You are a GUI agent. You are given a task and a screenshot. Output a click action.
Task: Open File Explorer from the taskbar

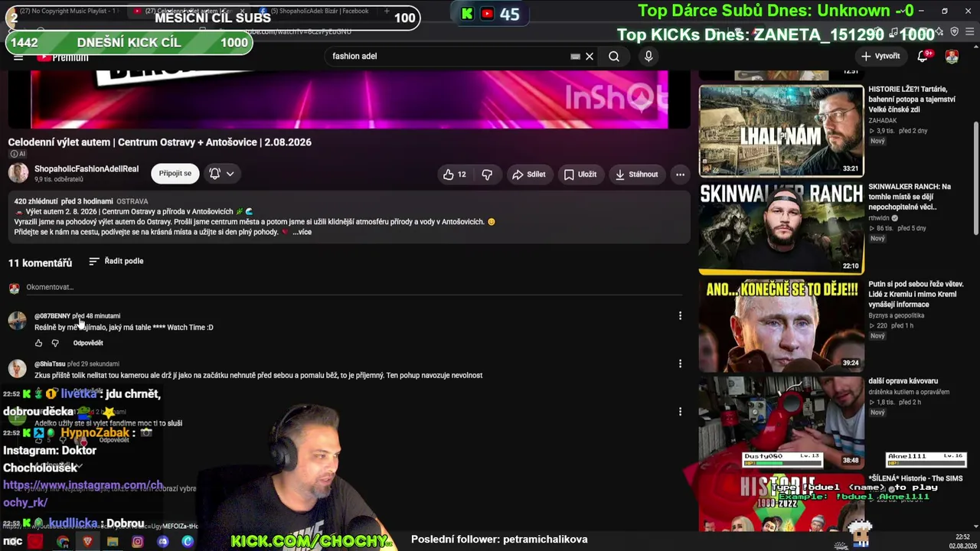coord(113,542)
